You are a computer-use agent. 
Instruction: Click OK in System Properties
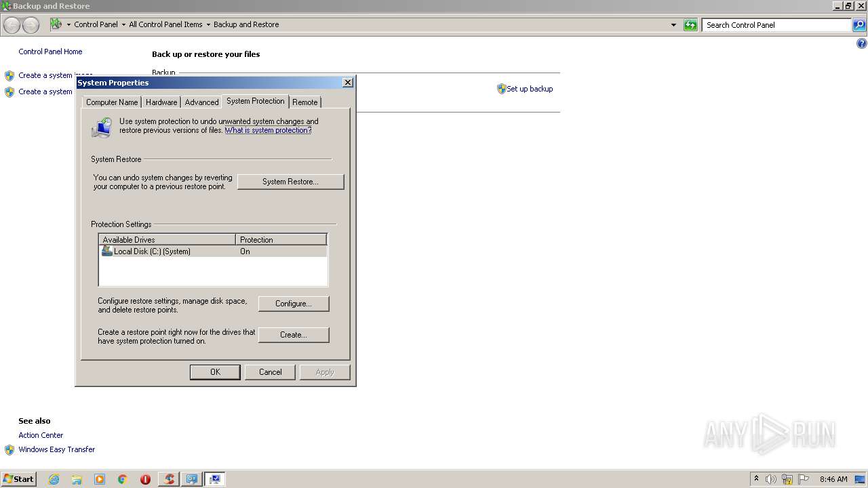[215, 372]
